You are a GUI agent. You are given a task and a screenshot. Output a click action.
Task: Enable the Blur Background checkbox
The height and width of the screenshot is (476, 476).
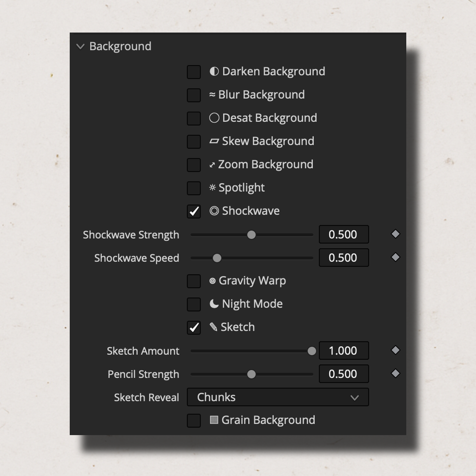click(194, 95)
